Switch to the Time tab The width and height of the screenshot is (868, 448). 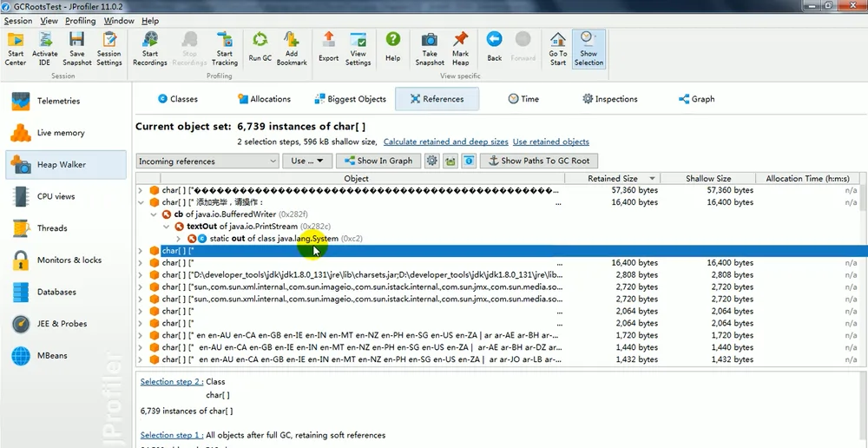523,99
